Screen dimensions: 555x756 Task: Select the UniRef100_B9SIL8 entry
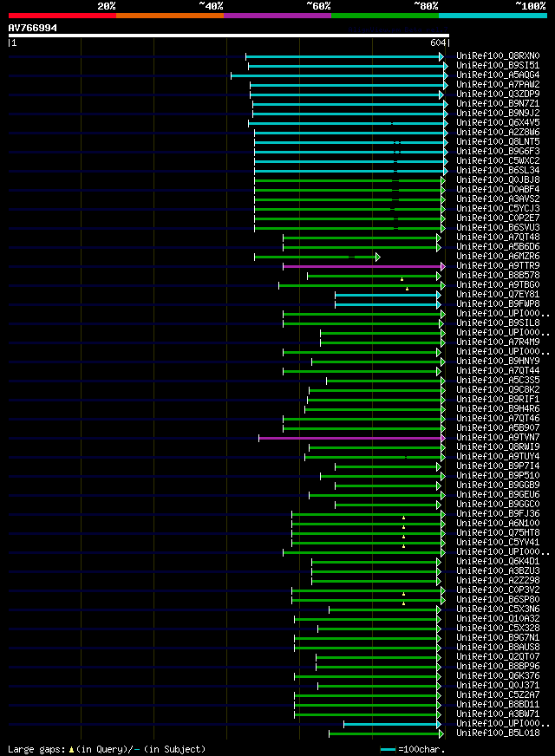498,323
